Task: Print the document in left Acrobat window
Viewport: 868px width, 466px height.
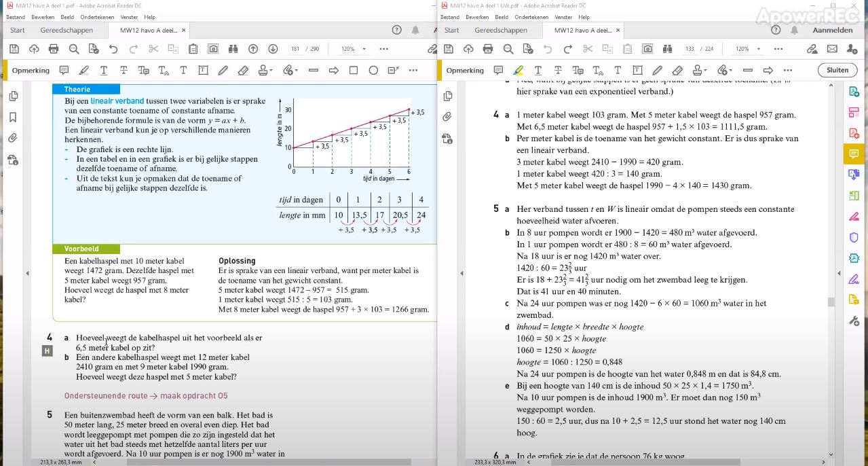Action: [x=54, y=49]
